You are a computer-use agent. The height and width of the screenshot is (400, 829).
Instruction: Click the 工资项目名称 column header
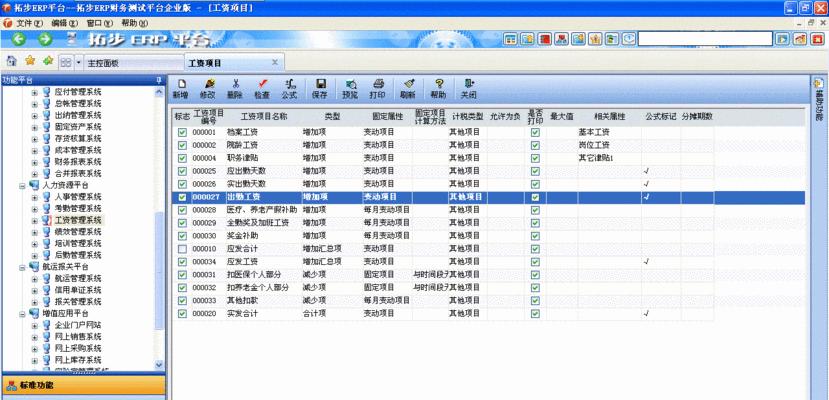[x=264, y=116]
